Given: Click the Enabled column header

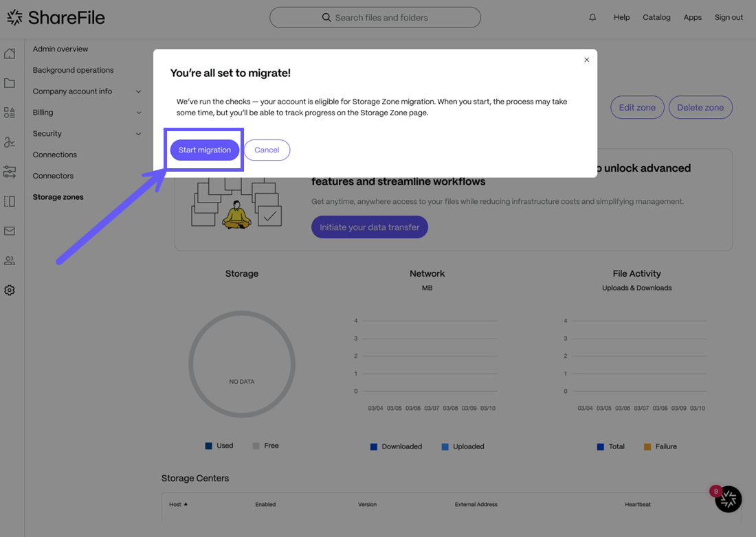Looking at the screenshot, I should 265,504.
